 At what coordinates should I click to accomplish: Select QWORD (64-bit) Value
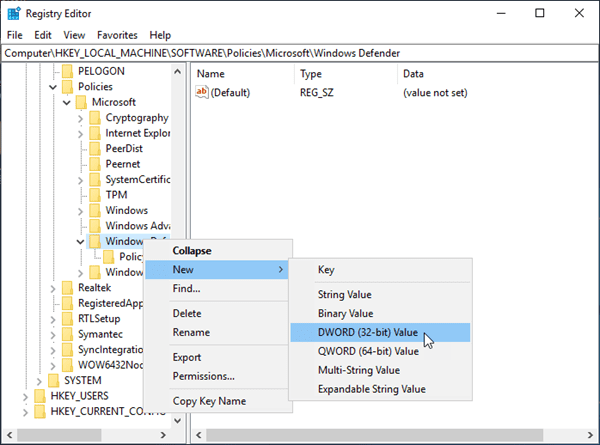tap(380, 351)
